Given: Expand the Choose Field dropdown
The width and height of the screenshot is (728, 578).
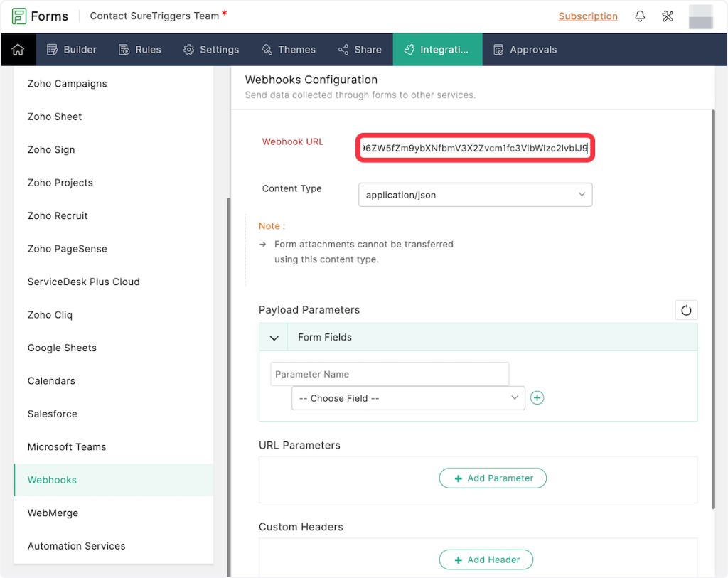Looking at the screenshot, I should pyautogui.click(x=408, y=398).
